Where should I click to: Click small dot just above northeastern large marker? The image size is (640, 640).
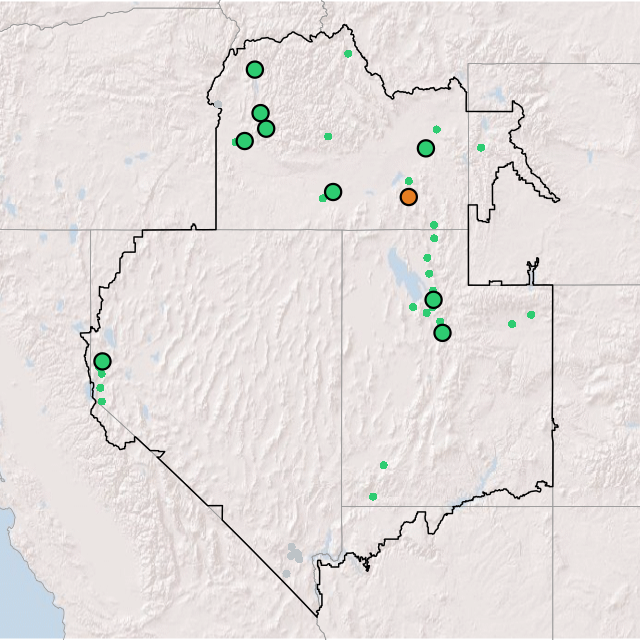[436, 129]
